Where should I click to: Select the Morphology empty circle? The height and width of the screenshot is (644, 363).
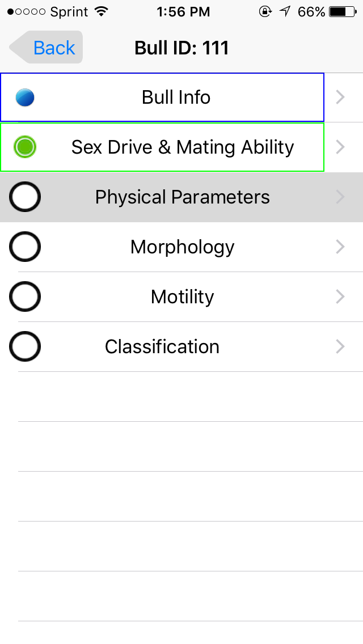tap(25, 247)
